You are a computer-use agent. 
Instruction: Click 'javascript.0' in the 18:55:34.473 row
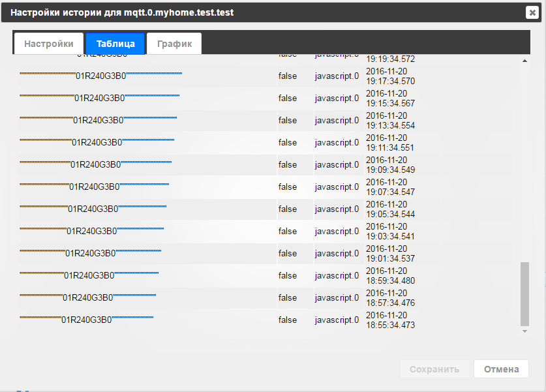pyautogui.click(x=337, y=320)
